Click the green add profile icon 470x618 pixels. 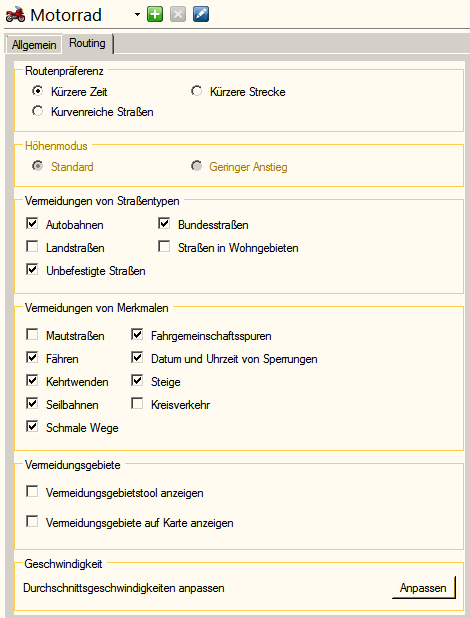click(x=155, y=15)
